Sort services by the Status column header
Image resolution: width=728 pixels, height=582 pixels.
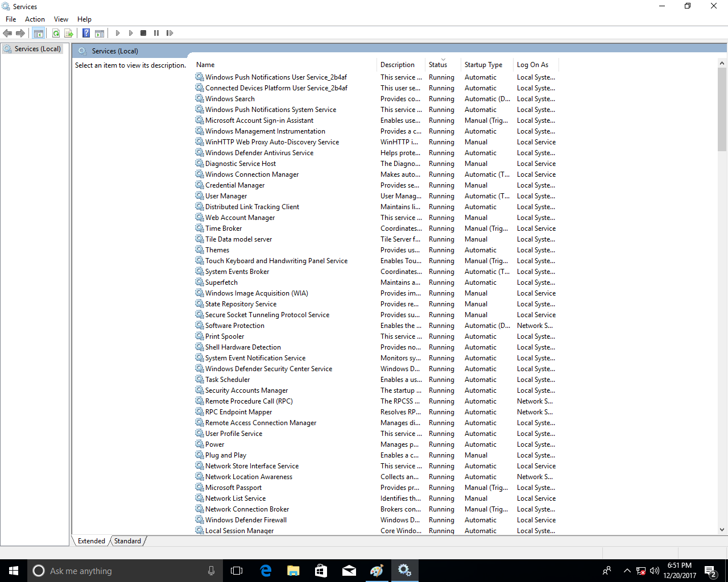click(438, 65)
